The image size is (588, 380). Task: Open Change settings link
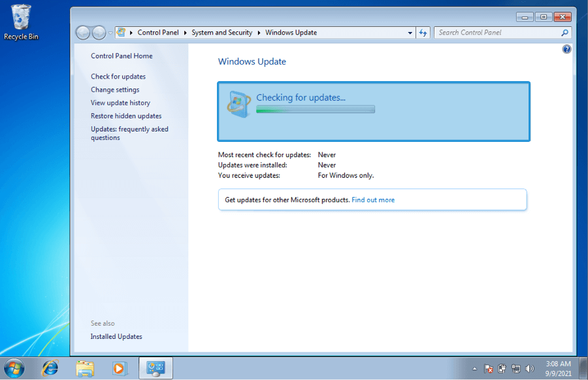point(115,90)
